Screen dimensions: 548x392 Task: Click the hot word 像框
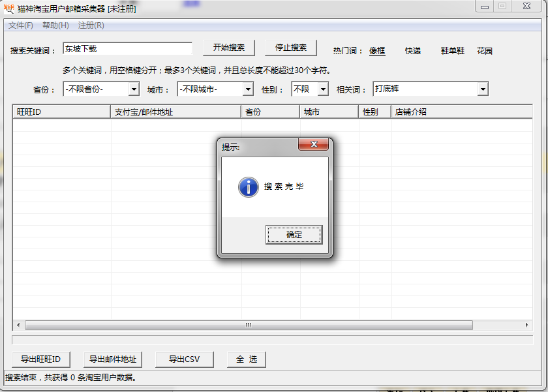[x=377, y=51]
